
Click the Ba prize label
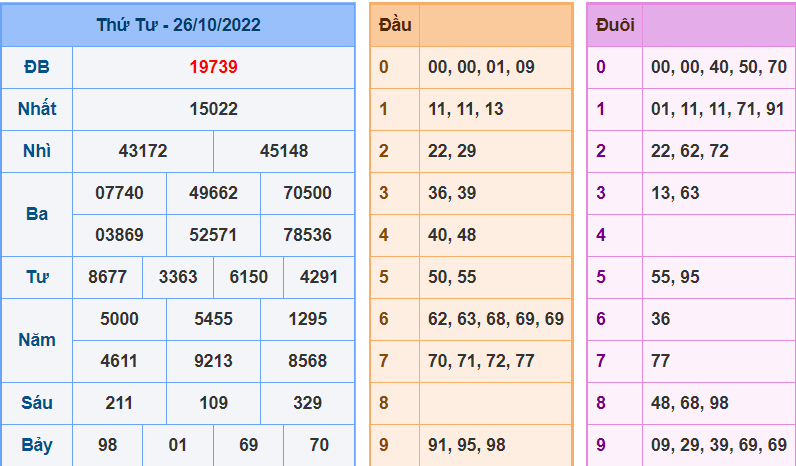pyautogui.click(x=37, y=214)
